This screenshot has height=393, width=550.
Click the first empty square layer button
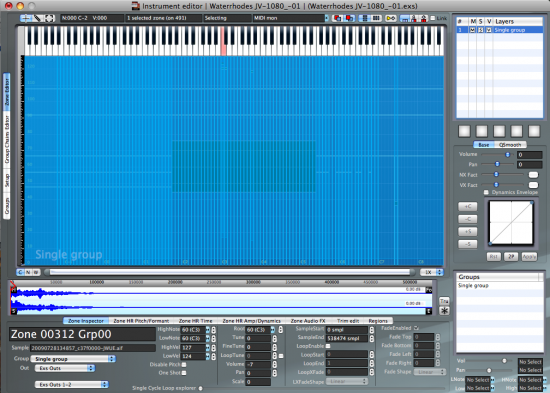coord(464,131)
